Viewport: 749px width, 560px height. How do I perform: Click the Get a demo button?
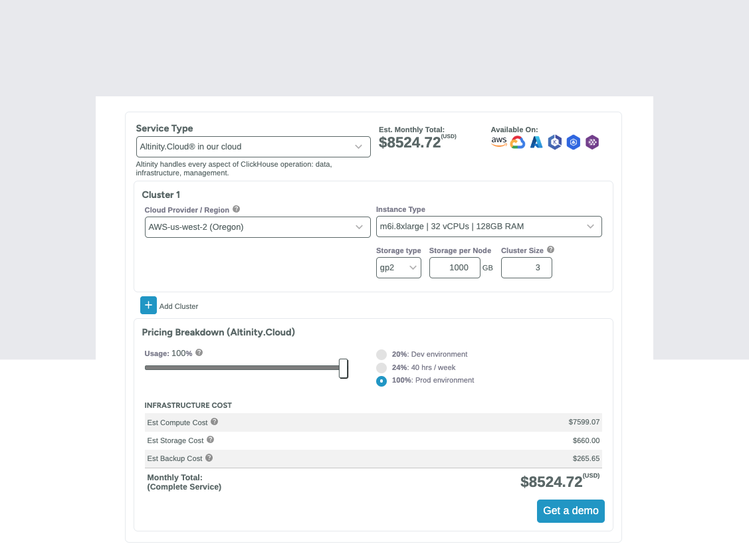click(571, 511)
